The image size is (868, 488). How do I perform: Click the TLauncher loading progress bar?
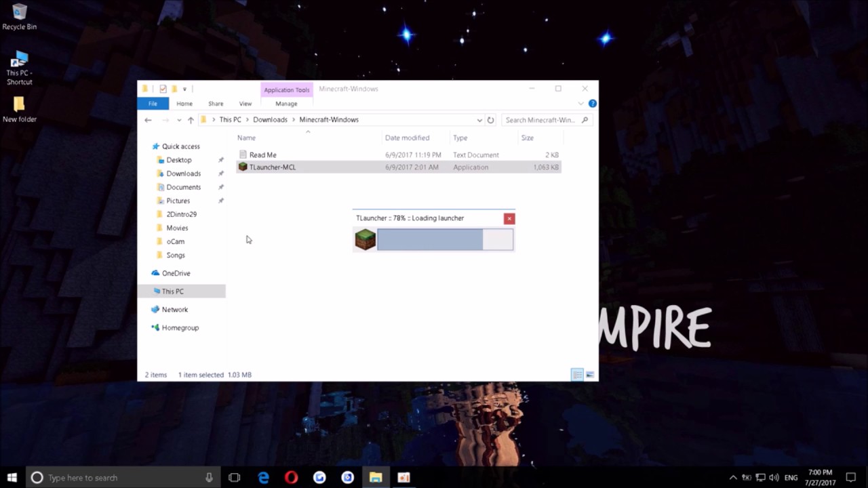click(x=445, y=239)
